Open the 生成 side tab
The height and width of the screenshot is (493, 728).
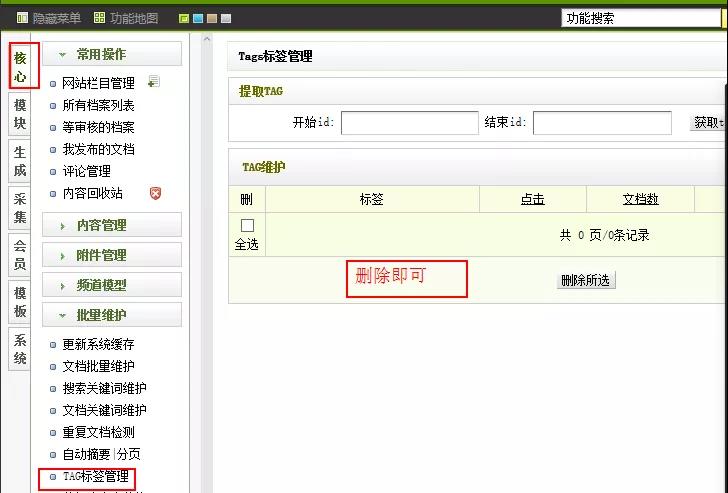pos(20,161)
